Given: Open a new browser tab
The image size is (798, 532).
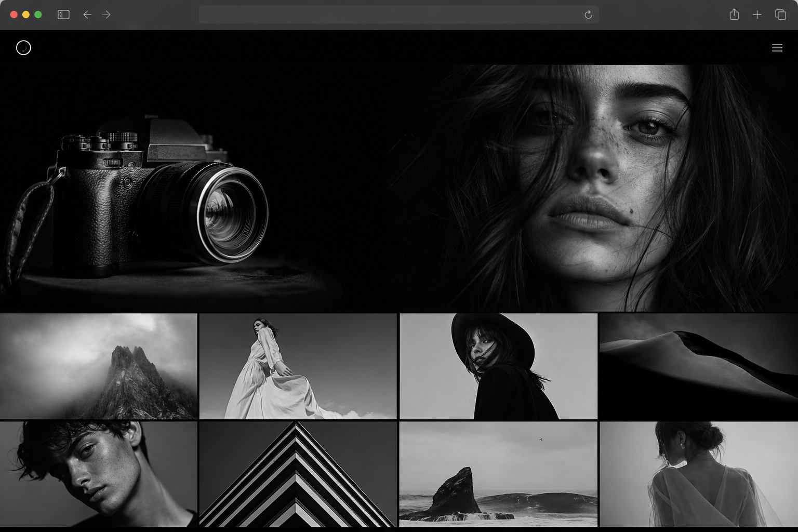Looking at the screenshot, I should point(757,15).
